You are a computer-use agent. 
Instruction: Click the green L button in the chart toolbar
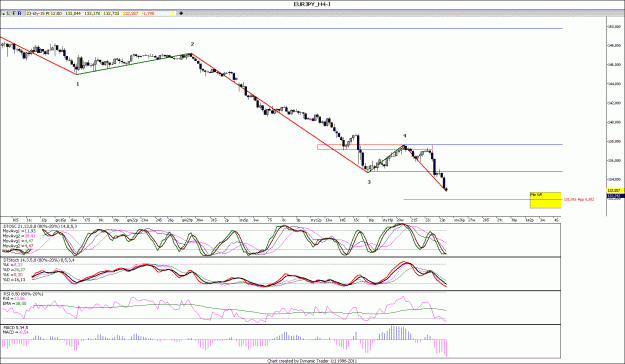[x=8, y=13]
